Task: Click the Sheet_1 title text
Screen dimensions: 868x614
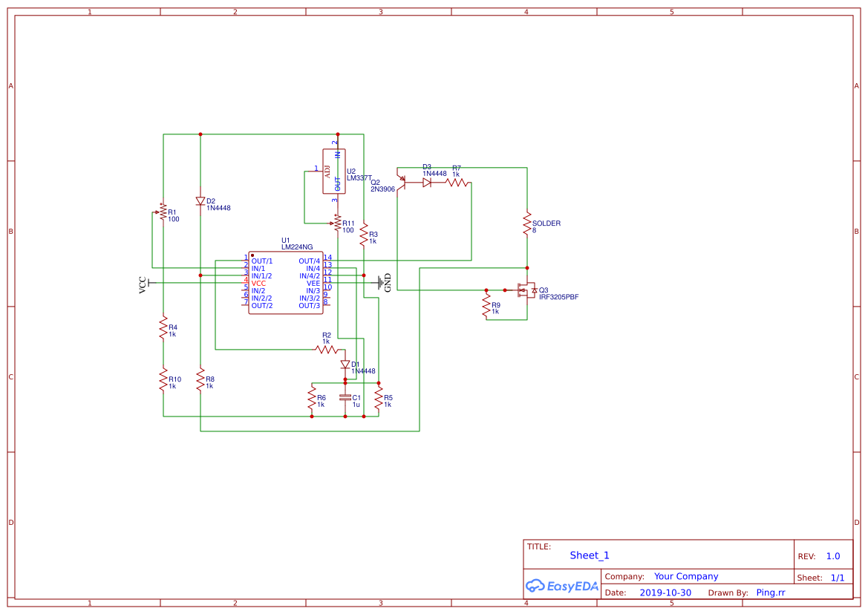Action: tap(589, 555)
